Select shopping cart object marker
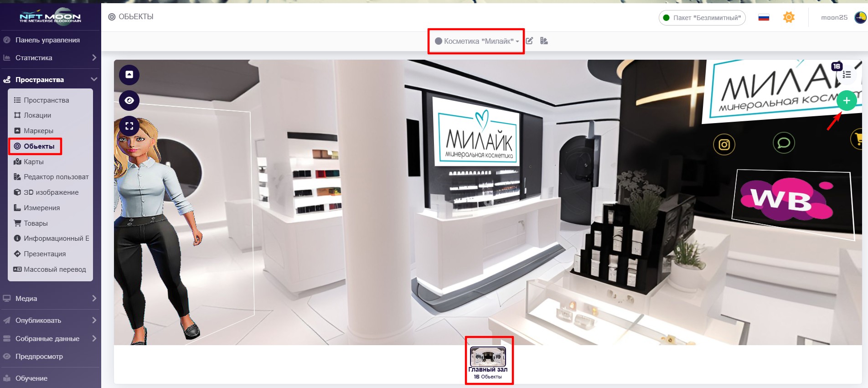 (858, 139)
